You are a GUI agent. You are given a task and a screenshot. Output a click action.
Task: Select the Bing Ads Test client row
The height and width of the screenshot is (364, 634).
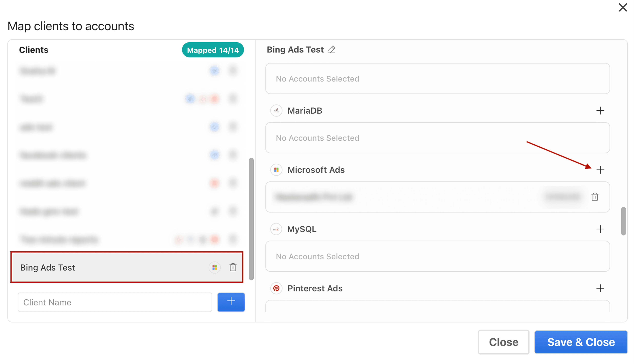pos(127,267)
